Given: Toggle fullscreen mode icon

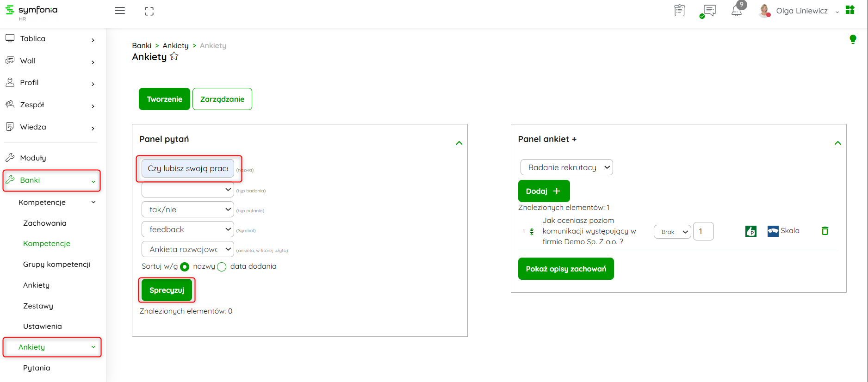Looking at the screenshot, I should 149,11.
